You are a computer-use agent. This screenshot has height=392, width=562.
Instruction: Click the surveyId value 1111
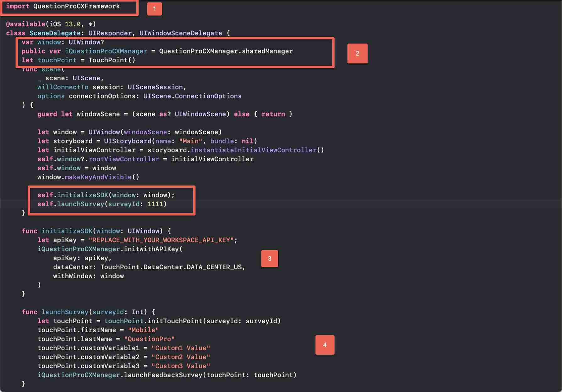click(155, 204)
